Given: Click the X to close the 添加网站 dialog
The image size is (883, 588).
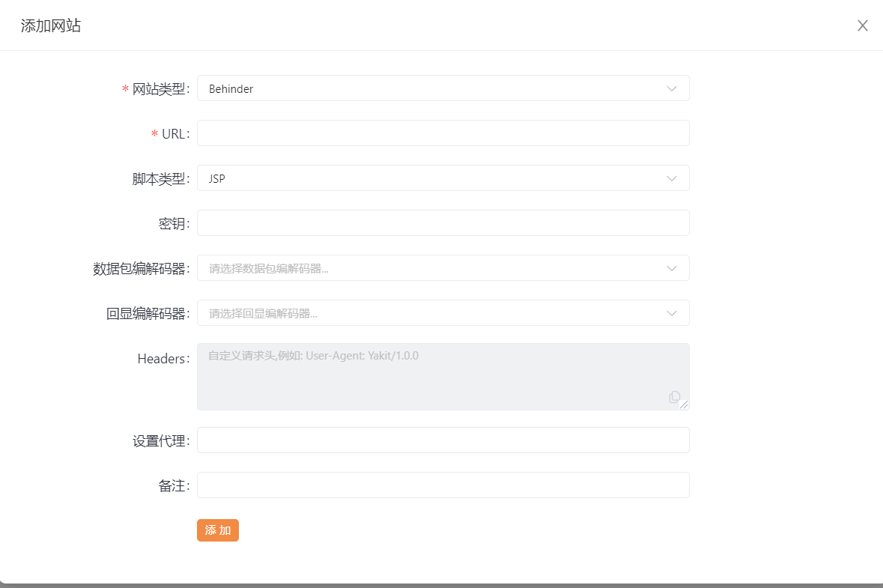Looking at the screenshot, I should pos(862,25).
